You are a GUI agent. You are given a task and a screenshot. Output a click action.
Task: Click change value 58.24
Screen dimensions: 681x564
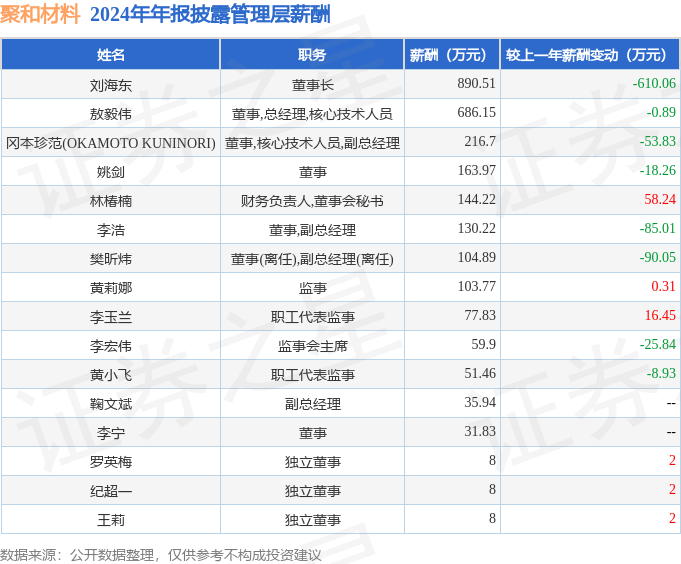pos(660,199)
